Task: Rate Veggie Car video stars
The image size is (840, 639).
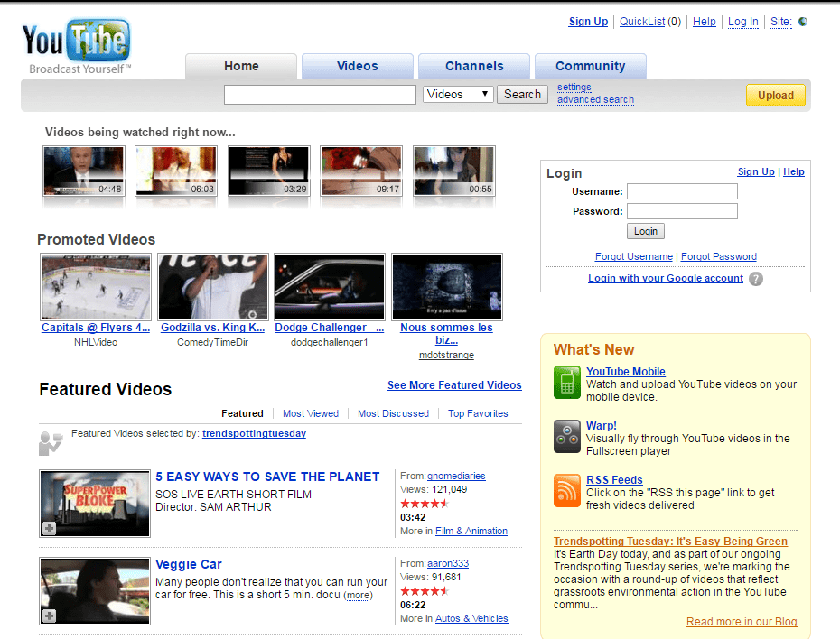Action: (425, 591)
